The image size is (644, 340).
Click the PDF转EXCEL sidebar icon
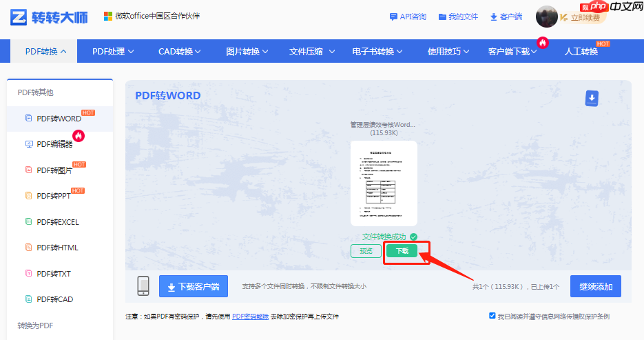pos(28,221)
